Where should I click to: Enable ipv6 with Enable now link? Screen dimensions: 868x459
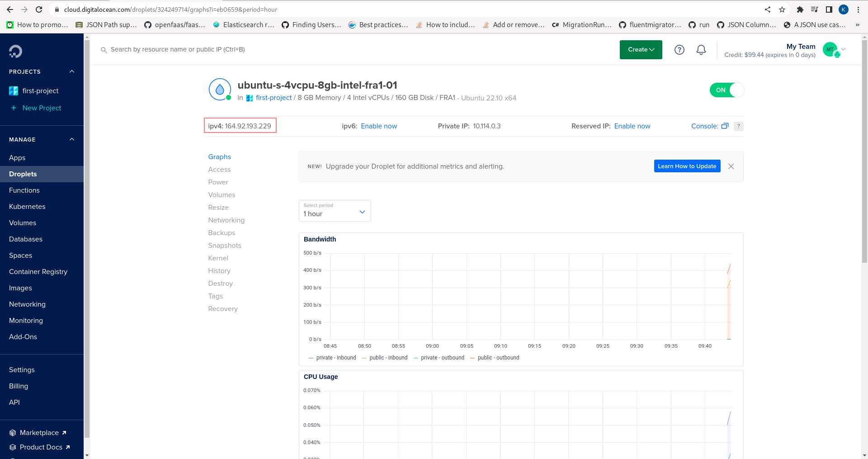click(x=379, y=126)
